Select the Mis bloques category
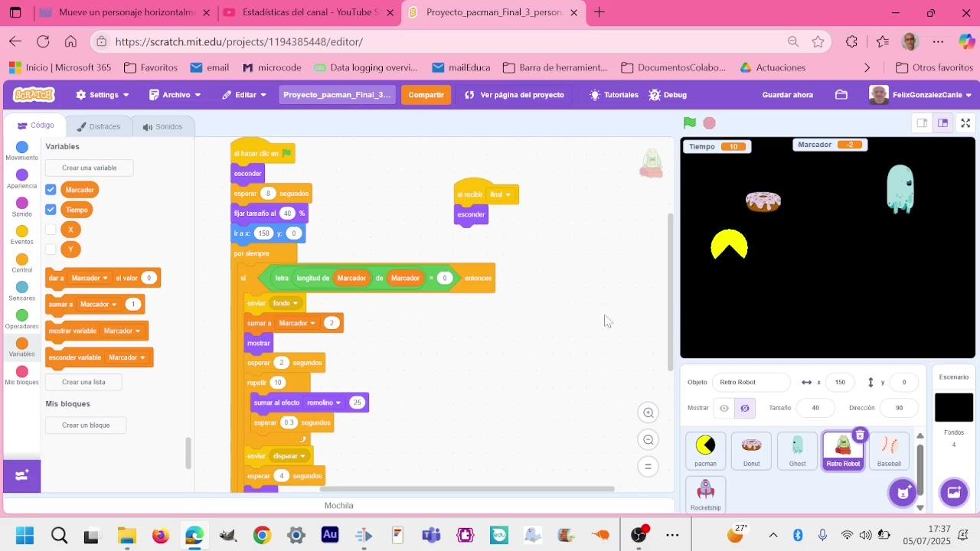980x551 pixels. click(x=22, y=376)
